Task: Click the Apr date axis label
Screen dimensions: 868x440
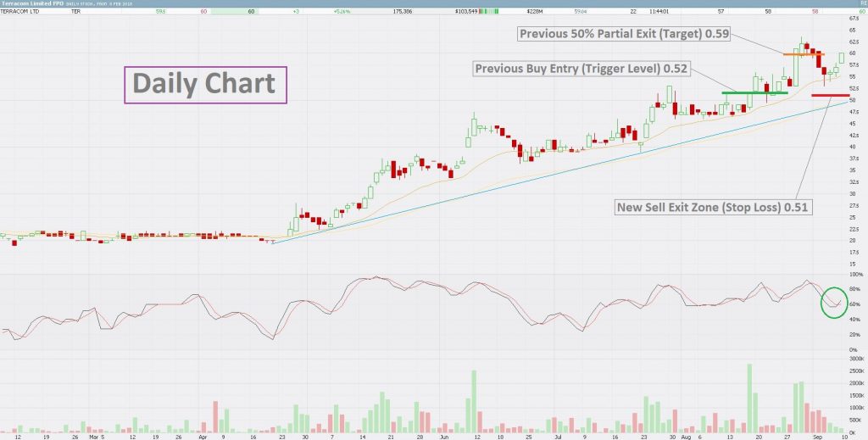Action: tap(203, 436)
